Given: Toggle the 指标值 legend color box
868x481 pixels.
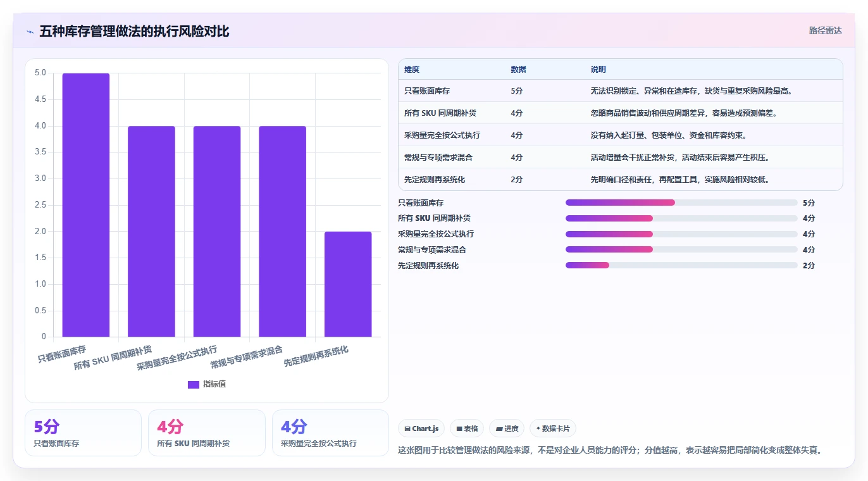Looking at the screenshot, I should tap(194, 384).
